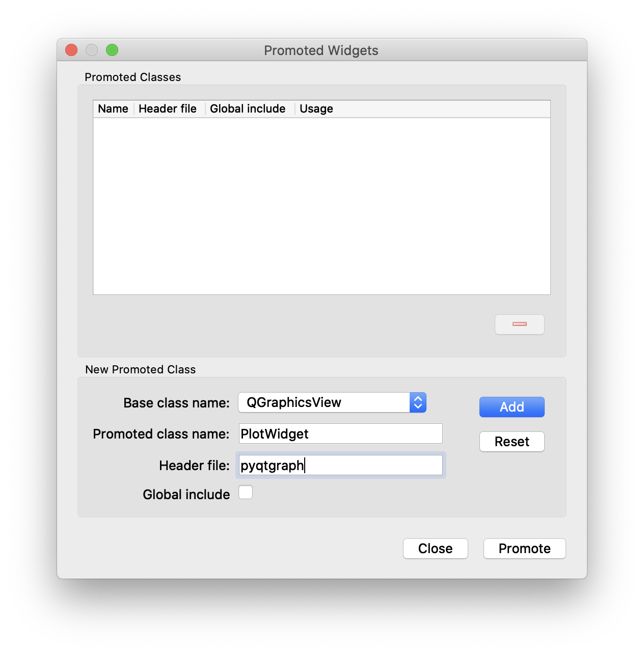644x654 pixels.
Task: Click the Add button
Action: coord(512,407)
